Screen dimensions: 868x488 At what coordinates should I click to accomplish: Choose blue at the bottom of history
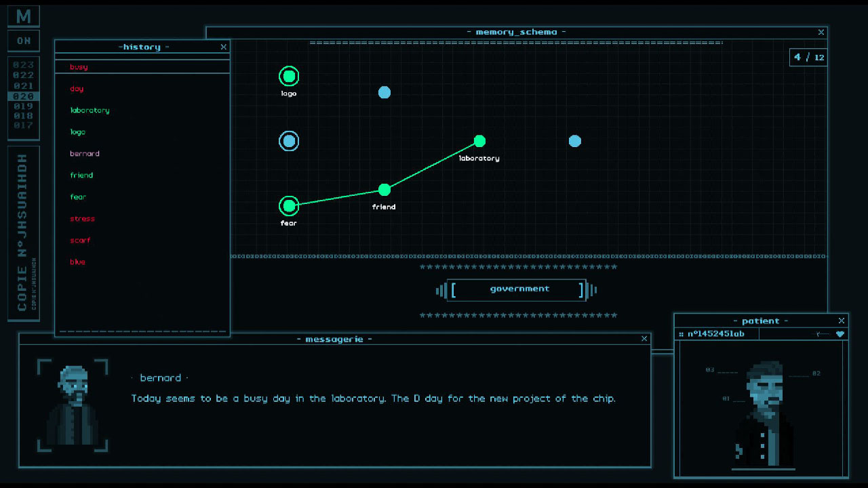point(76,262)
